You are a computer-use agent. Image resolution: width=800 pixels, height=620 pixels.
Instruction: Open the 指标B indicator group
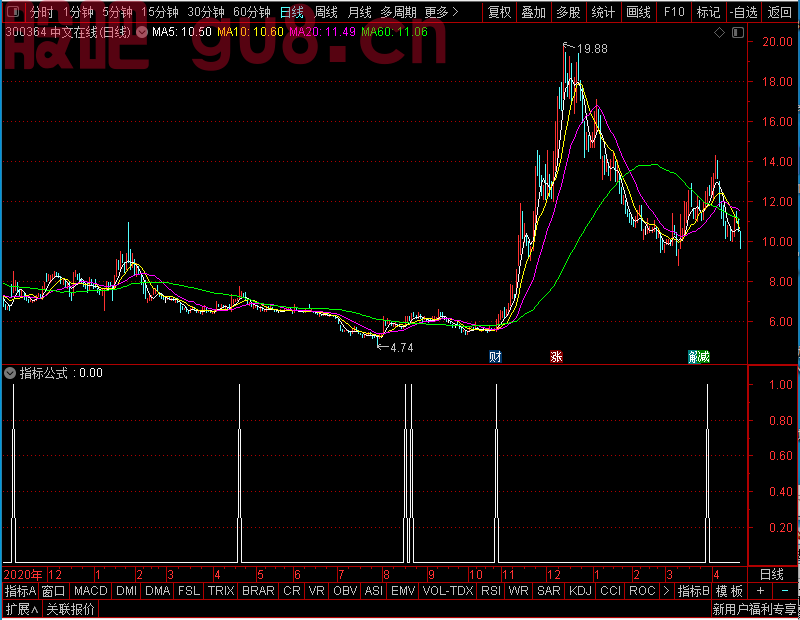[694, 591]
